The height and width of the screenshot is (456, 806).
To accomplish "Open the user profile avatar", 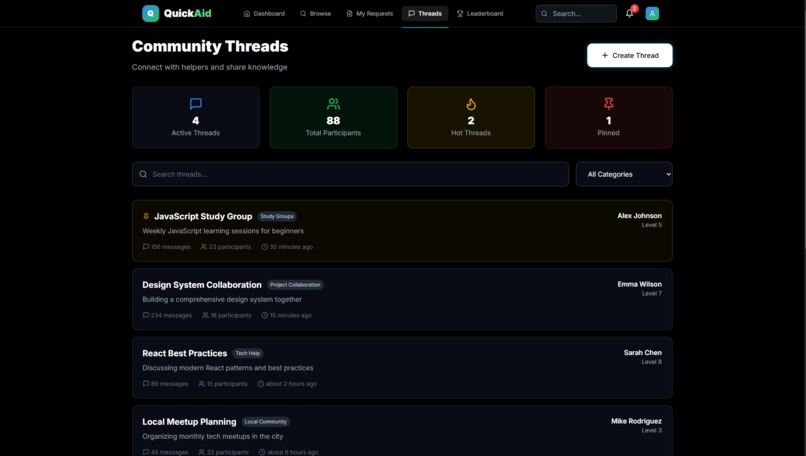I will click(652, 13).
